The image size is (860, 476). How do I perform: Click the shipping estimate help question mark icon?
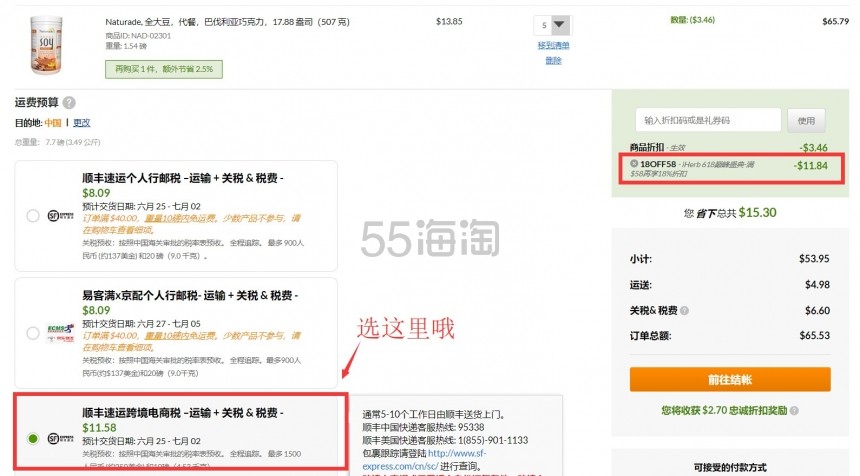[x=69, y=103]
